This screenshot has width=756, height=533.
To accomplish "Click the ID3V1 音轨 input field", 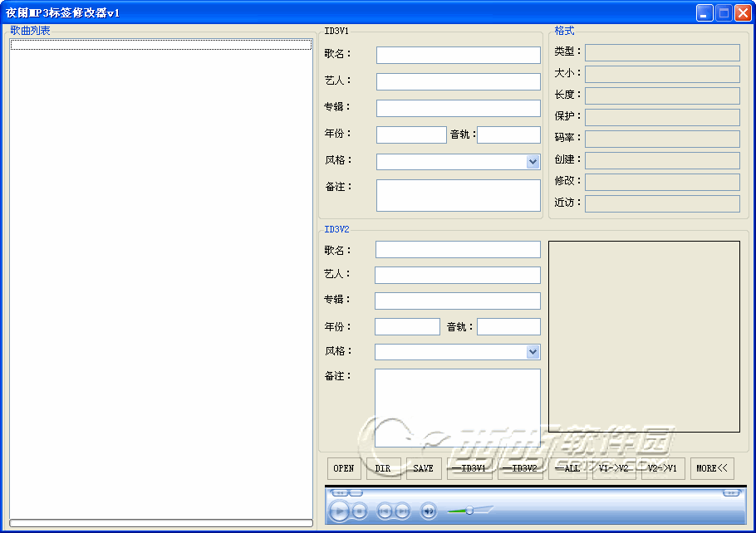I will tap(508, 134).
